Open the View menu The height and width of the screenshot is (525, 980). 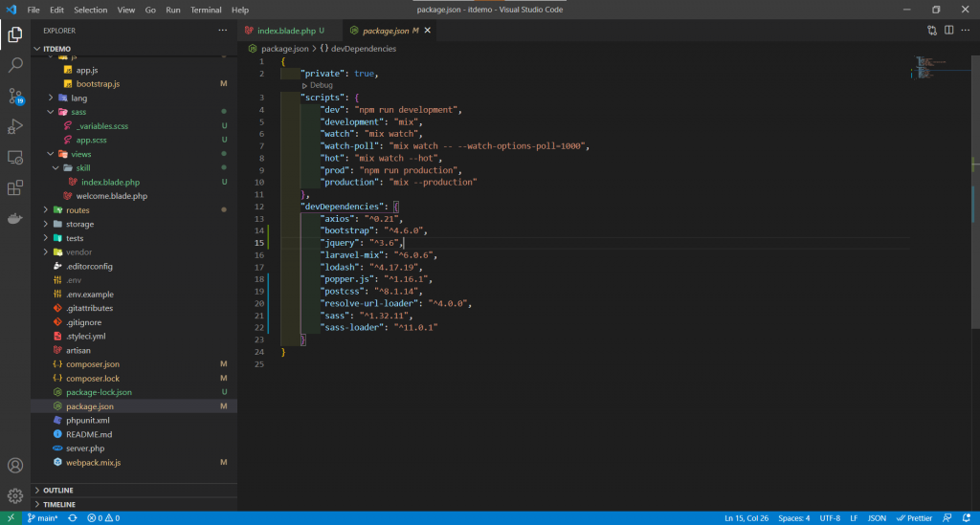point(126,10)
